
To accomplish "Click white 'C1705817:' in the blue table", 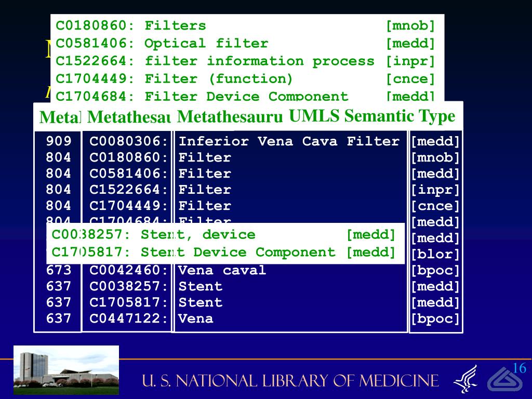I will tap(129, 302).
